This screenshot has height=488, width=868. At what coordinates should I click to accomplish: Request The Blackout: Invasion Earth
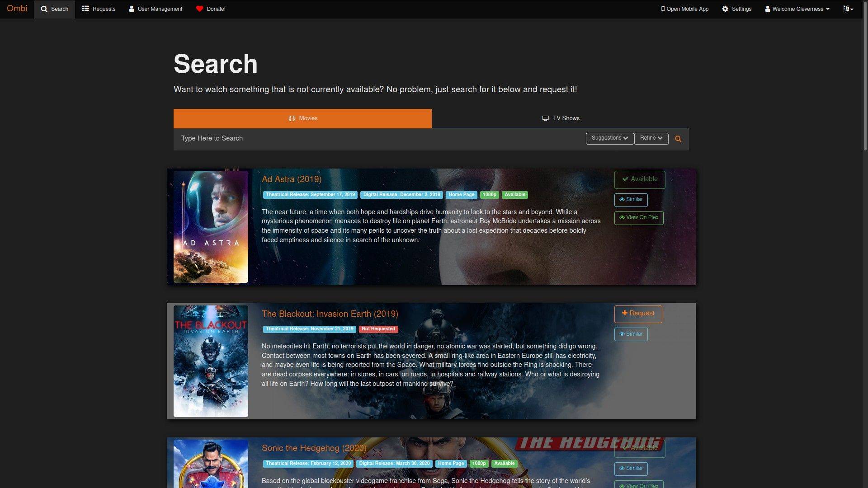pos(638,314)
